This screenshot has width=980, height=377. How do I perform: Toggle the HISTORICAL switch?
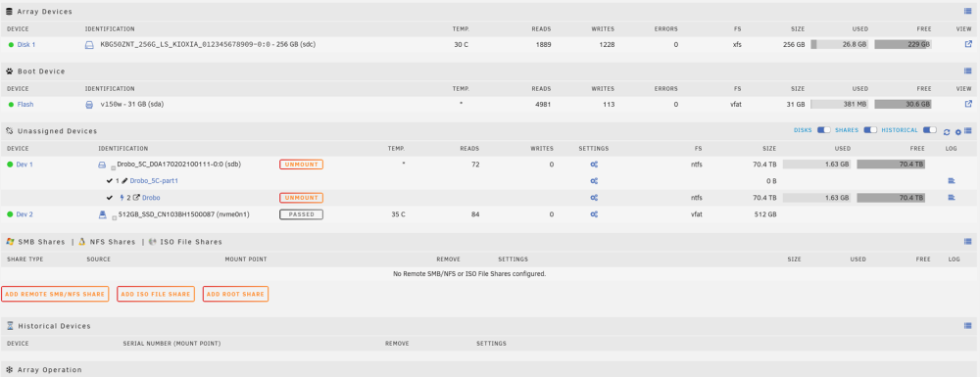(x=930, y=130)
